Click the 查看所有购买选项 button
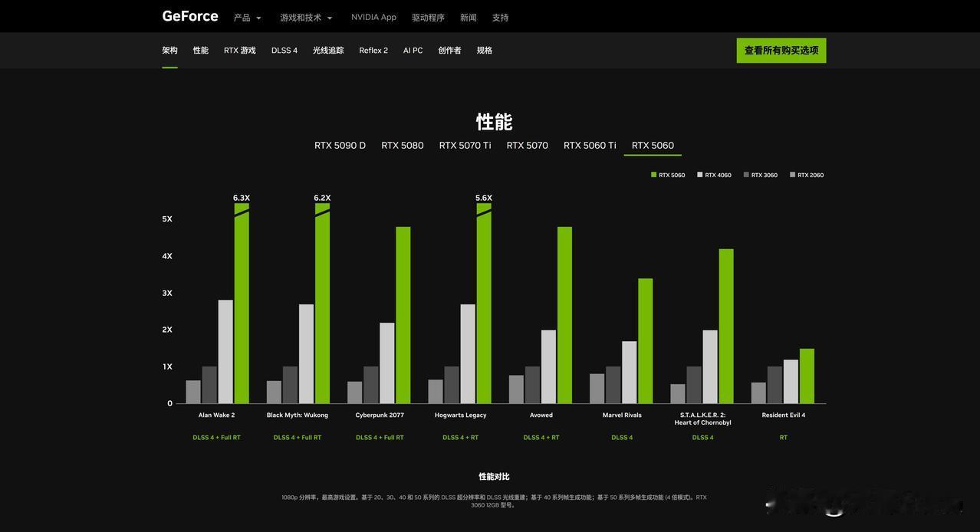Image resolution: width=980 pixels, height=532 pixels. pyautogui.click(x=781, y=51)
